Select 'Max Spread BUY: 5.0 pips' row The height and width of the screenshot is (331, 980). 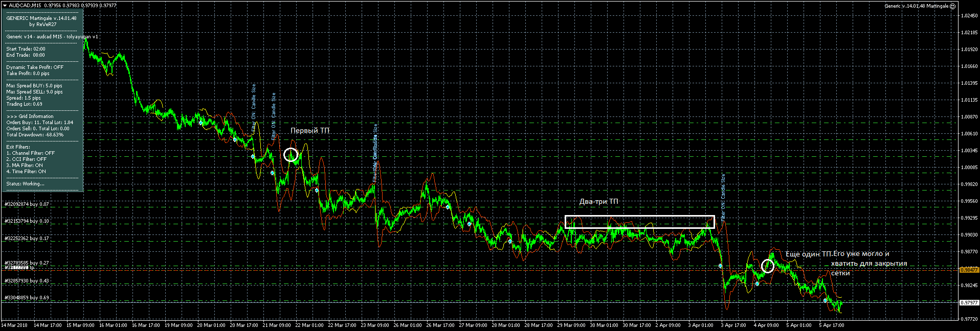tap(34, 86)
